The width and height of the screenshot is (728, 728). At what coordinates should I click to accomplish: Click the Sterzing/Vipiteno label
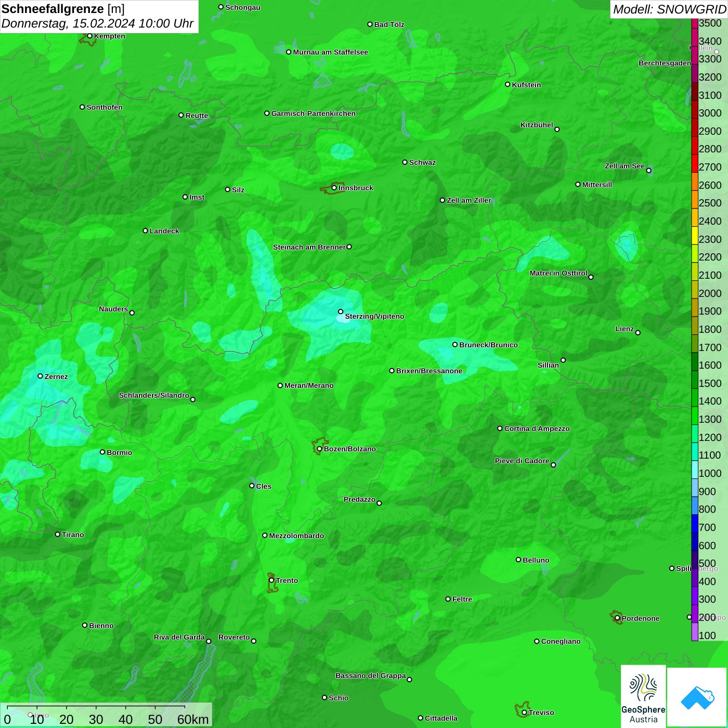[x=374, y=316]
